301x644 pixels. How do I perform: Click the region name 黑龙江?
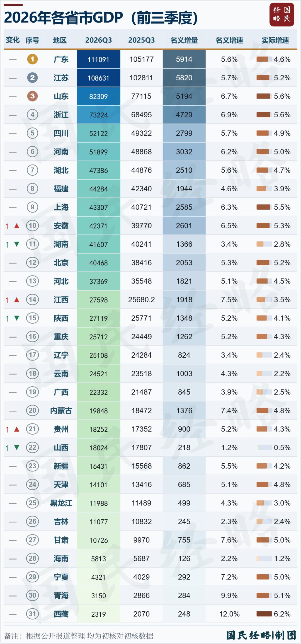pyautogui.click(x=61, y=503)
